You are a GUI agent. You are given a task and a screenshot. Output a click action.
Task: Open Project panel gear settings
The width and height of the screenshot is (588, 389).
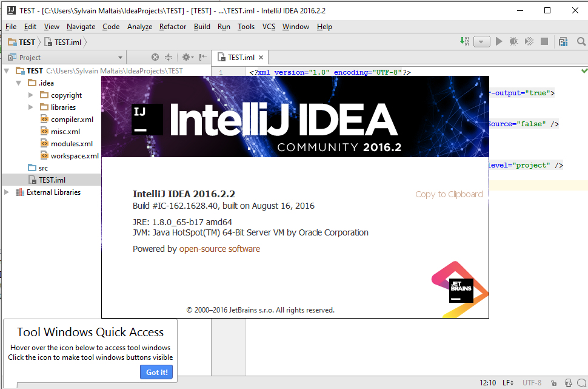[187, 57]
